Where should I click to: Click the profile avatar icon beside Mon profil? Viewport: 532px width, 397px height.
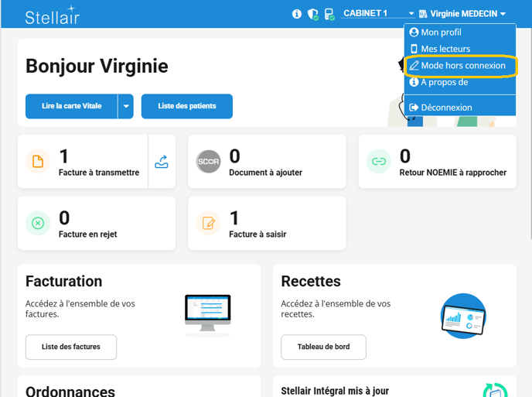(x=414, y=33)
